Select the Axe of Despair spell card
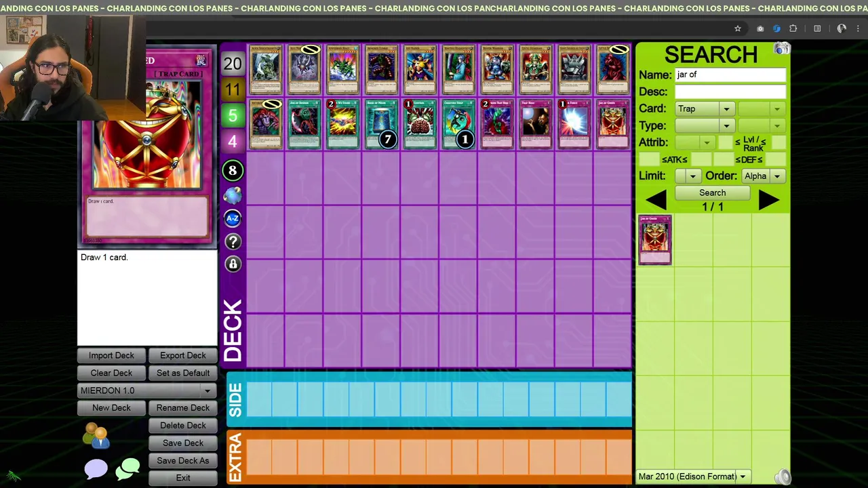Image resolution: width=868 pixels, height=488 pixels. 304,124
